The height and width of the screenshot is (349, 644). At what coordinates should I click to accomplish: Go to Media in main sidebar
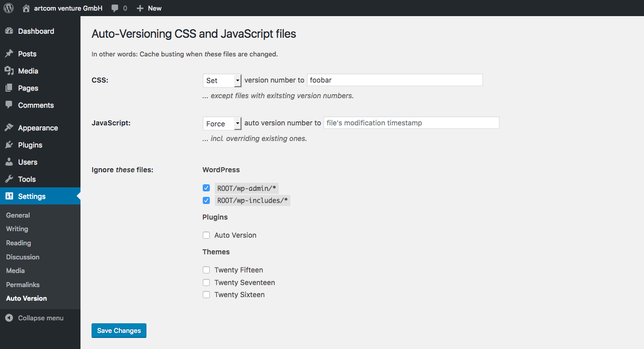click(40, 71)
